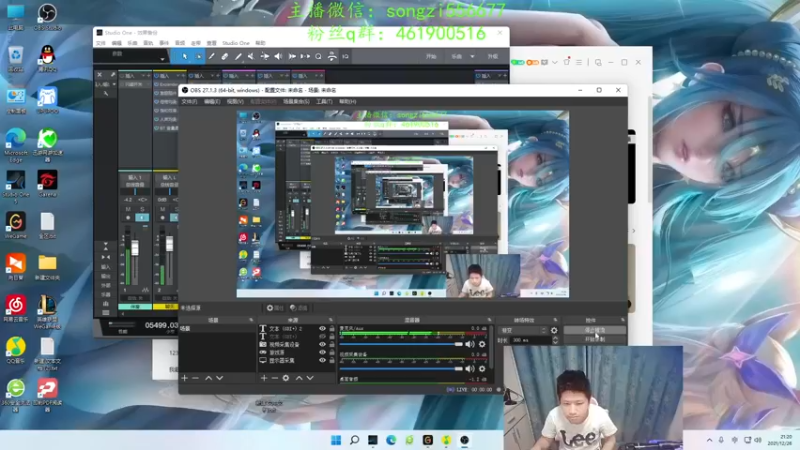800x450 pixels.
Task: Open Microsoft Edge desktop shortcut
Action: click(x=16, y=145)
